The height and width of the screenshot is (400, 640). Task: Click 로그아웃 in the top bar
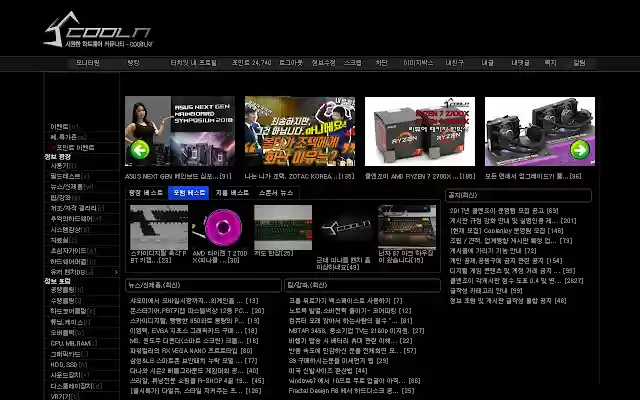click(291, 63)
